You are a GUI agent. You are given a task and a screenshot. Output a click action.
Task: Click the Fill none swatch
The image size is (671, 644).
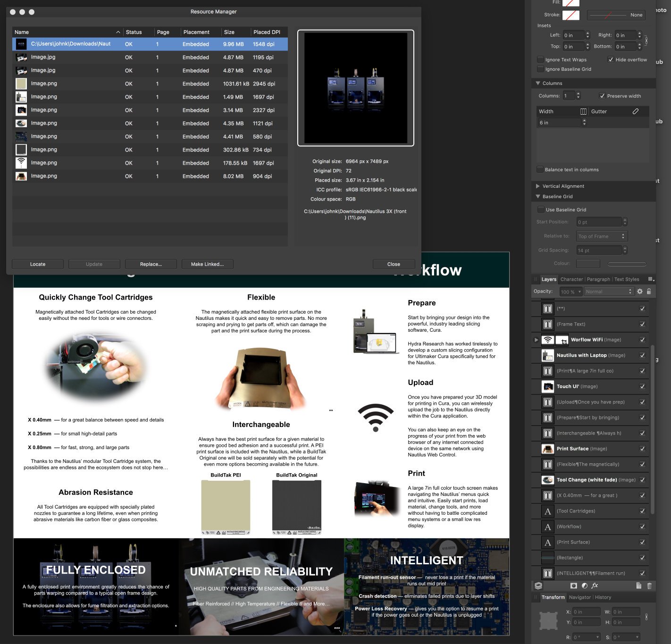570,2
